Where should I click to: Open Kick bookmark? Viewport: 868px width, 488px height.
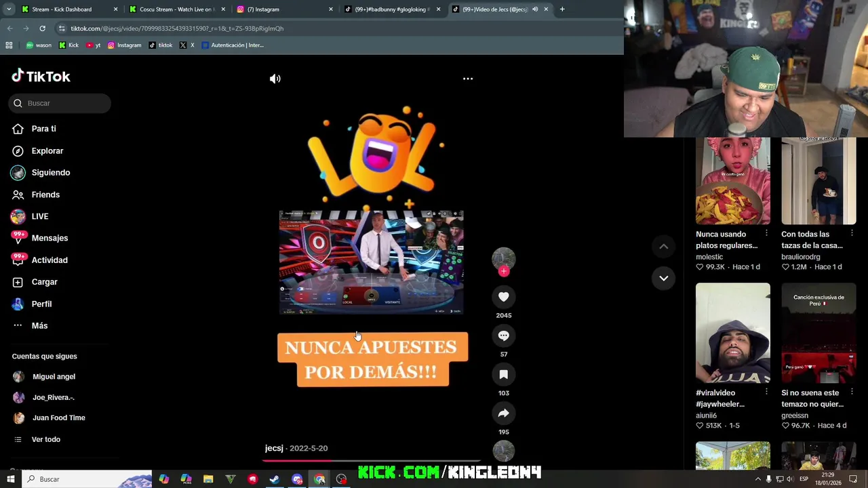point(68,45)
